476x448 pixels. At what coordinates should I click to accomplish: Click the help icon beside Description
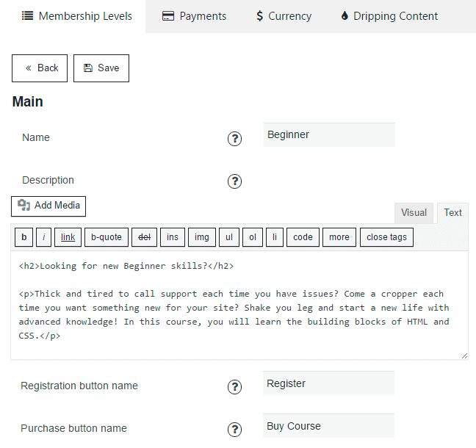tap(234, 181)
